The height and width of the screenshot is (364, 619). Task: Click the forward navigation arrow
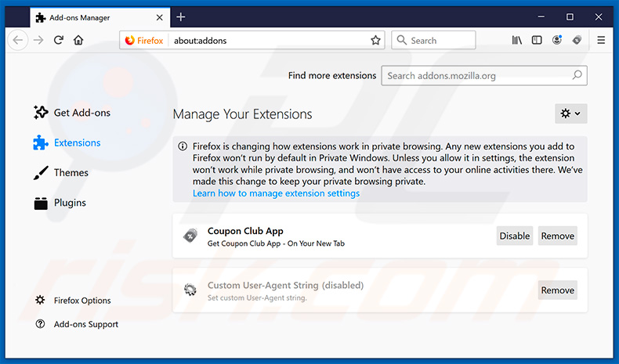click(x=38, y=40)
